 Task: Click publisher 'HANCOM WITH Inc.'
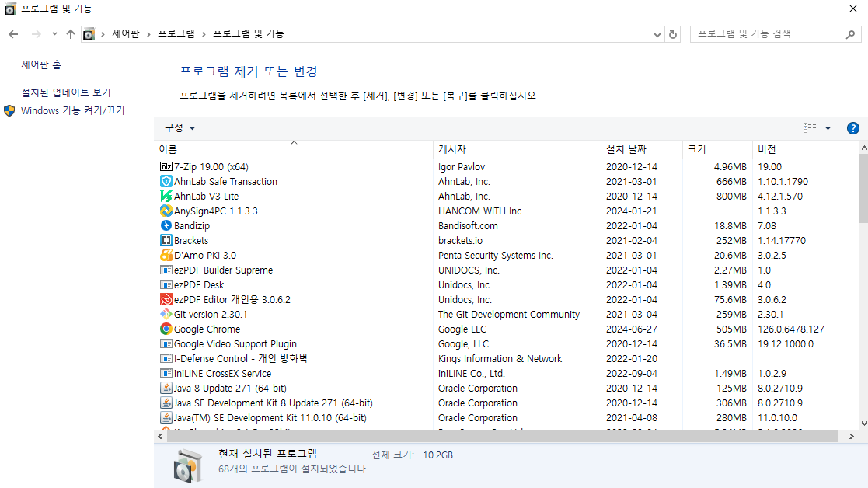click(480, 211)
